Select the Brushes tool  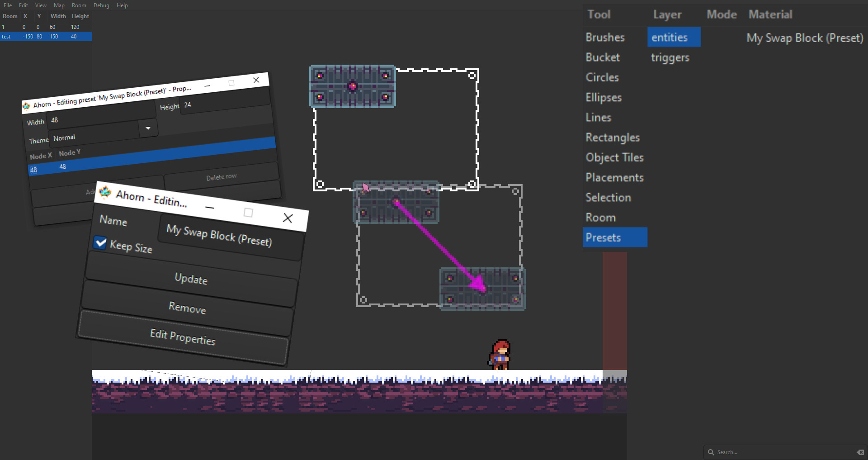pos(605,37)
